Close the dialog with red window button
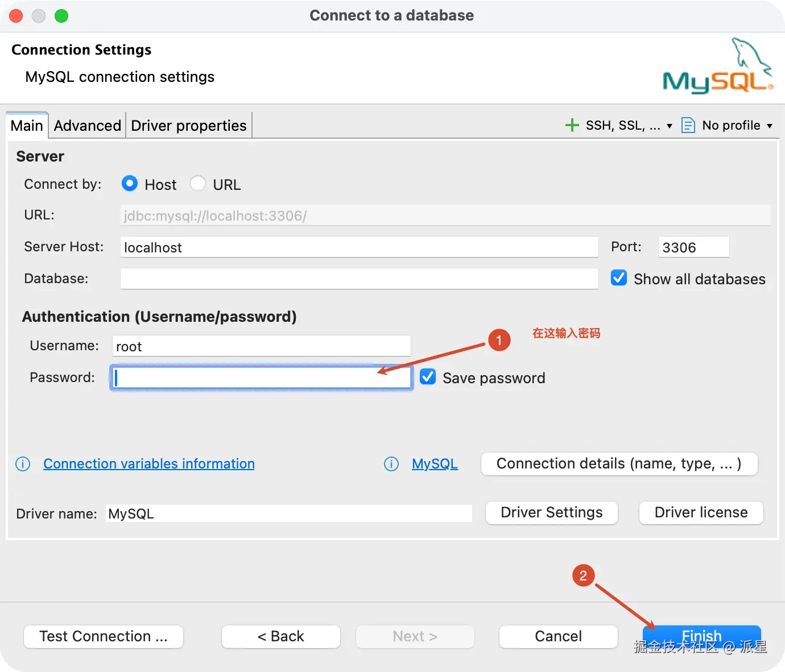Screen dimensions: 785x672 click(16, 16)
